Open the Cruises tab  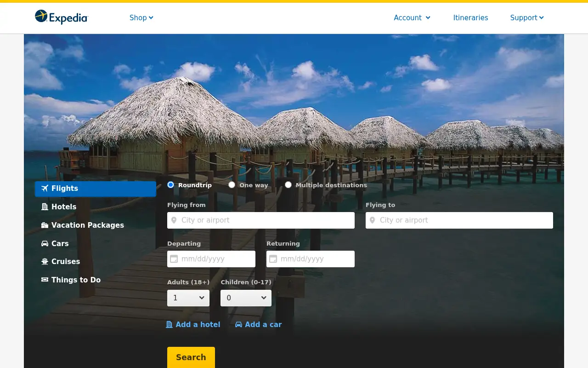[96, 262]
